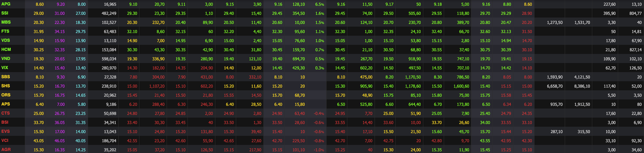Open the SSI stock ticker

click(x=5, y=13)
